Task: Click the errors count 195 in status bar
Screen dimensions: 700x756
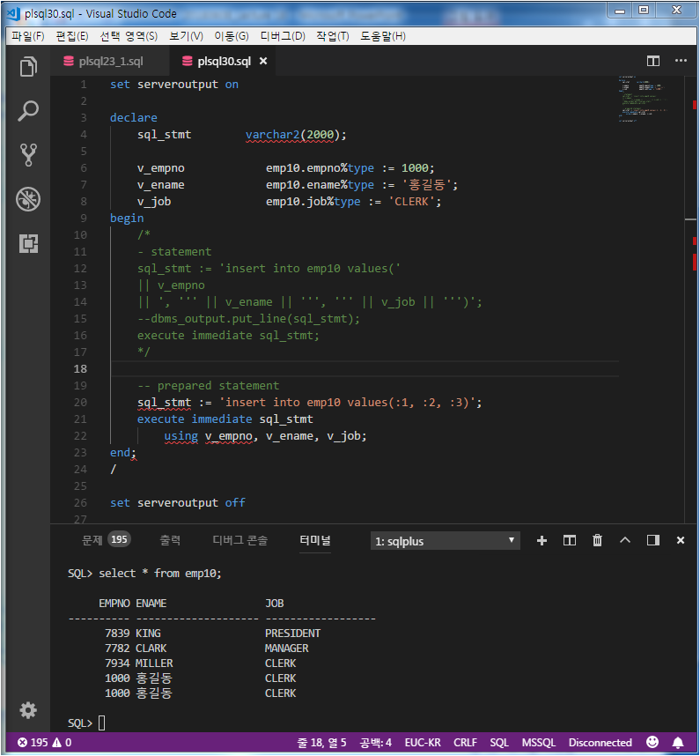Action: click(33, 743)
